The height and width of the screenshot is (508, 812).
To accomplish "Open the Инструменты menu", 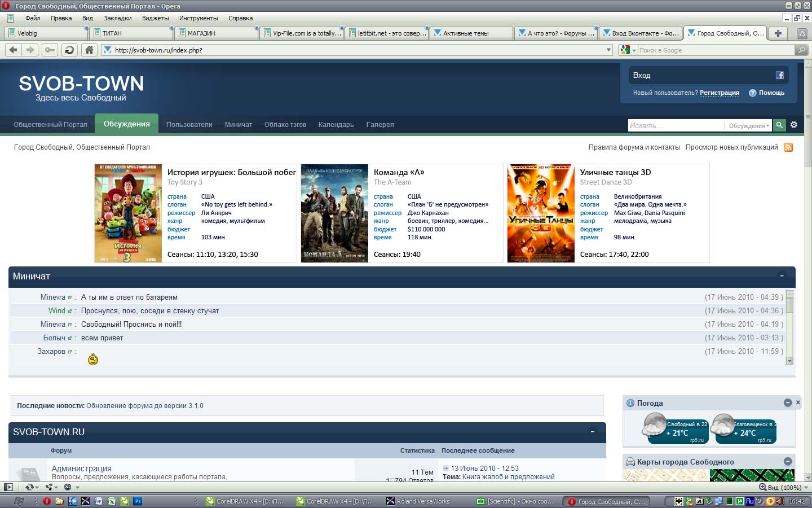I will tap(198, 18).
